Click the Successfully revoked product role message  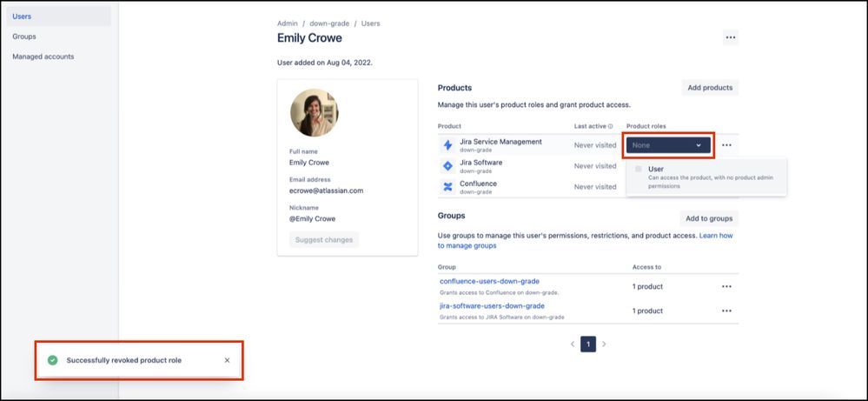124,360
